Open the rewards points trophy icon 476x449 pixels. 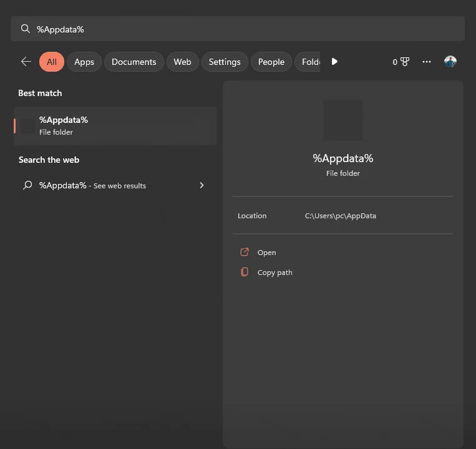tap(404, 62)
